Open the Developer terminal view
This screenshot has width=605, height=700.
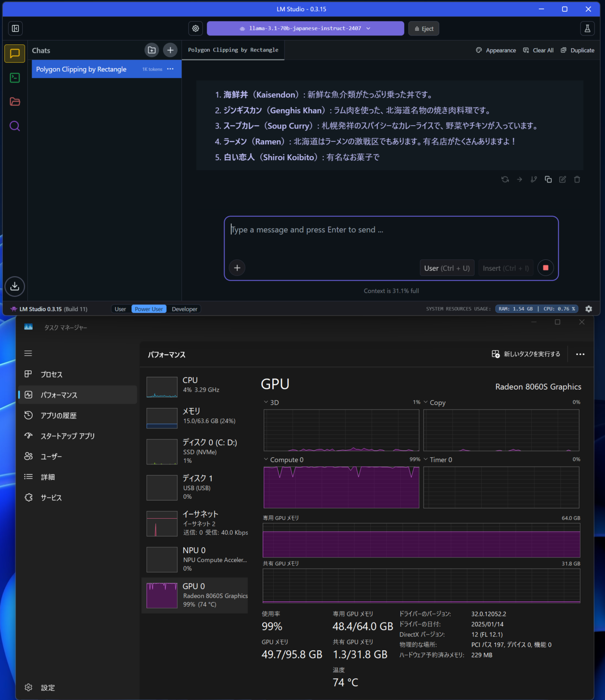pos(14,78)
